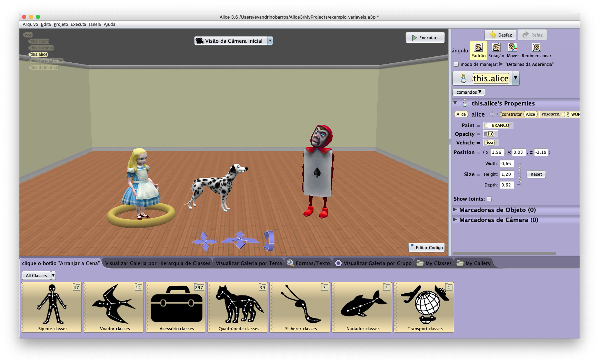Open the Opacity 1.0 value selector
This screenshot has width=599, height=364.
(x=490, y=134)
